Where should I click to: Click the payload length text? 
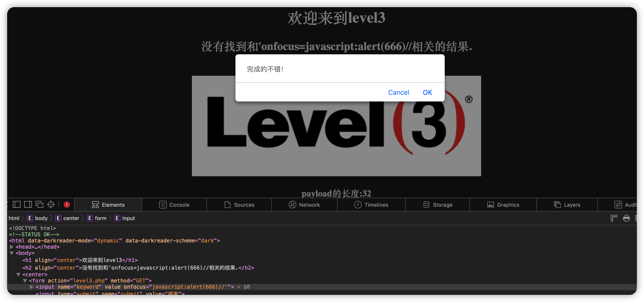(336, 193)
